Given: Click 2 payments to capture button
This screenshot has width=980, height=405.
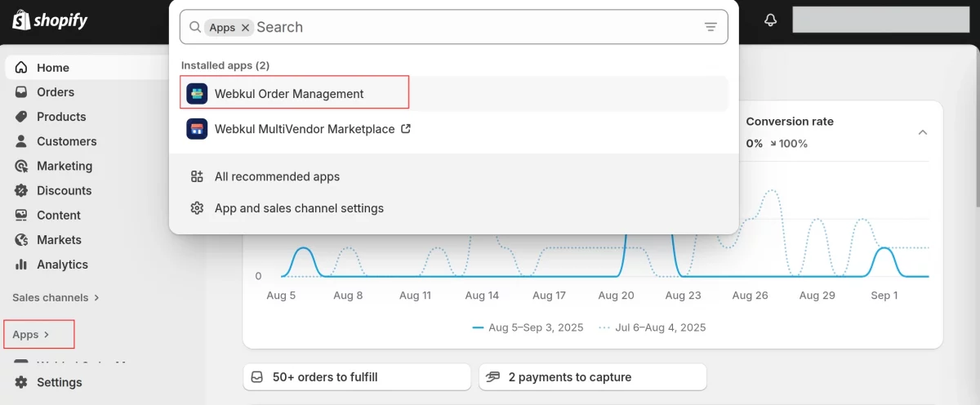Looking at the screenshot, I should [592, 377].
